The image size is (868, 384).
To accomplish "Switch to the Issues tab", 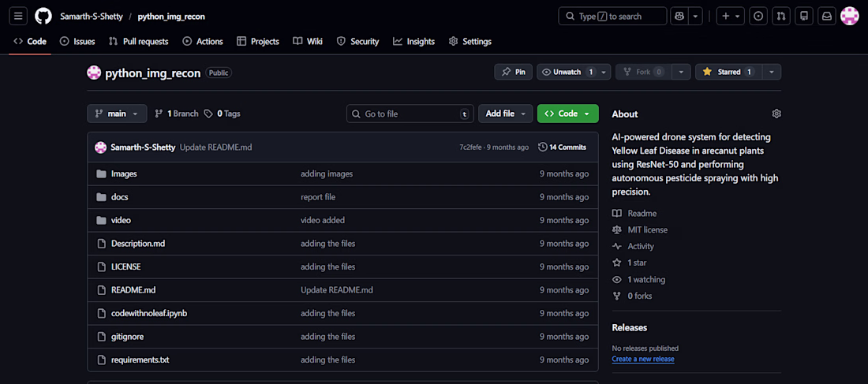I will point(77,41).
